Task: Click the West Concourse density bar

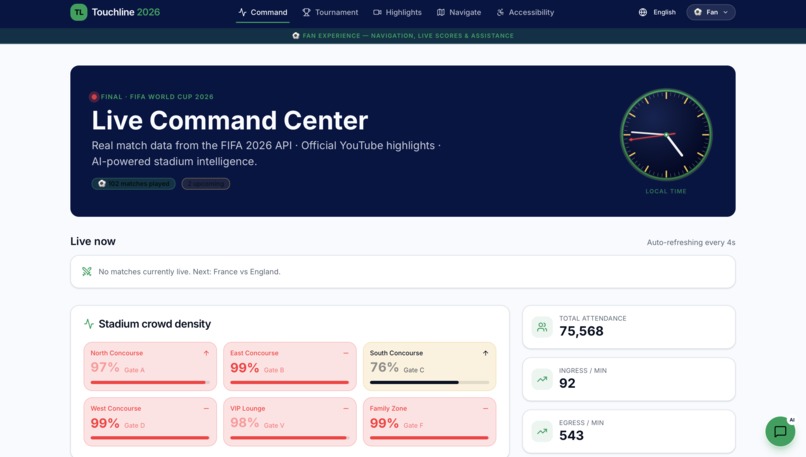Action: pos(150,438)
